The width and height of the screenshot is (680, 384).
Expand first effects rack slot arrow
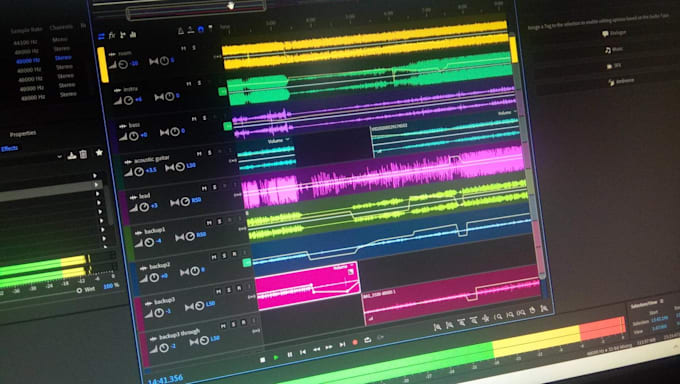click(x=95, y=176)
